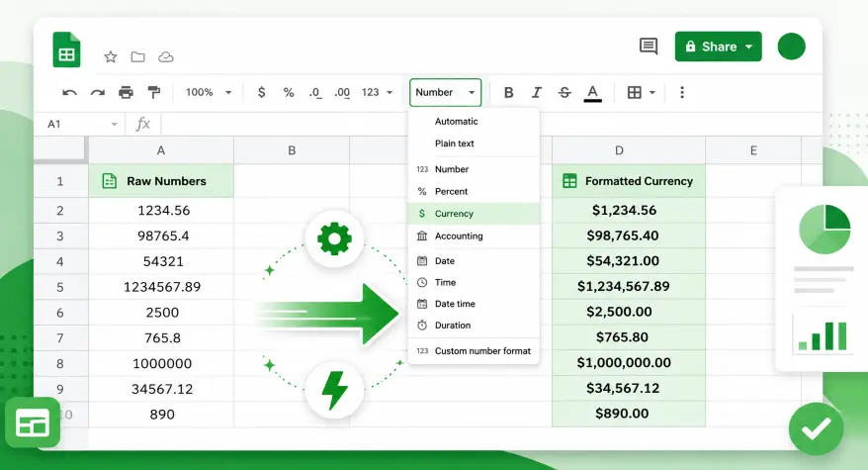
Task: Open the three-dot more options menu
Action: (x=682, y=93)
